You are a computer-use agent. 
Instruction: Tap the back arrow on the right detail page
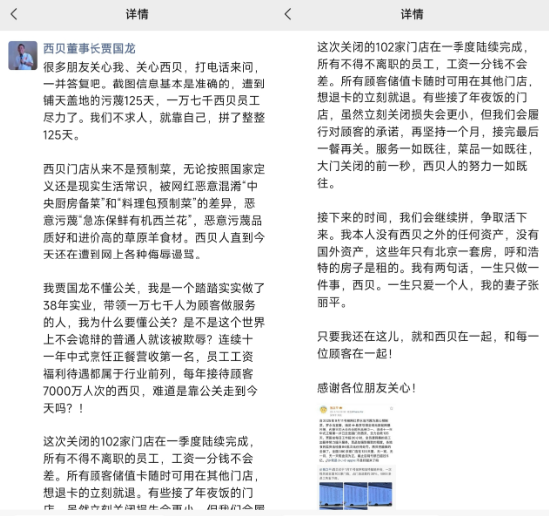(288, 14)
